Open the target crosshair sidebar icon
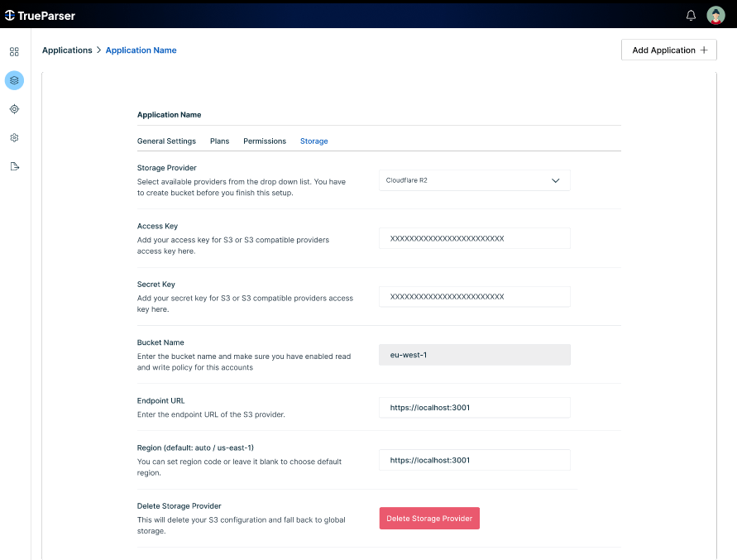This screenshot has width=737, height=560. [x=14, y=109]
